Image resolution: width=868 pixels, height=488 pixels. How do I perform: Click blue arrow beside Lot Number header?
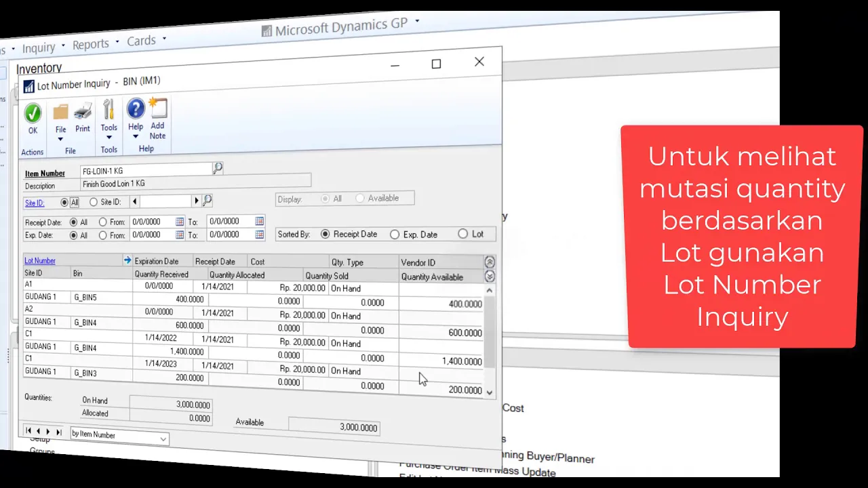point(127,260)
